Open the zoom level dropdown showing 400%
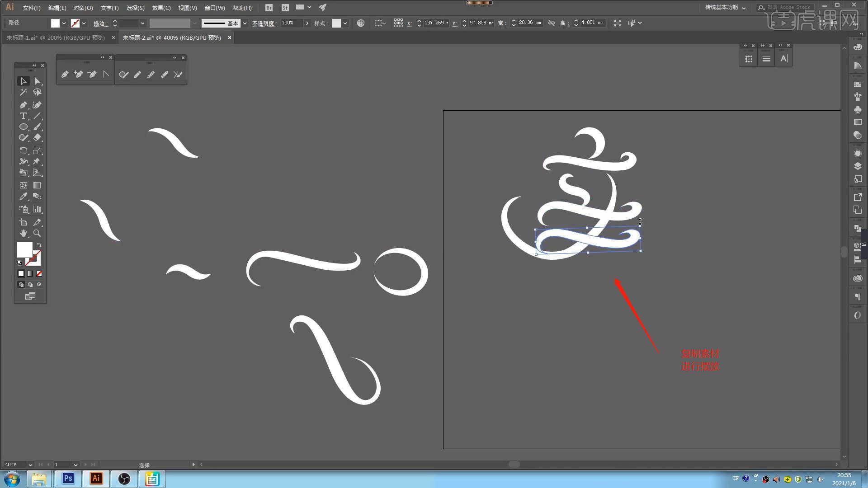 pyautogui.click(x=30, y=465)
